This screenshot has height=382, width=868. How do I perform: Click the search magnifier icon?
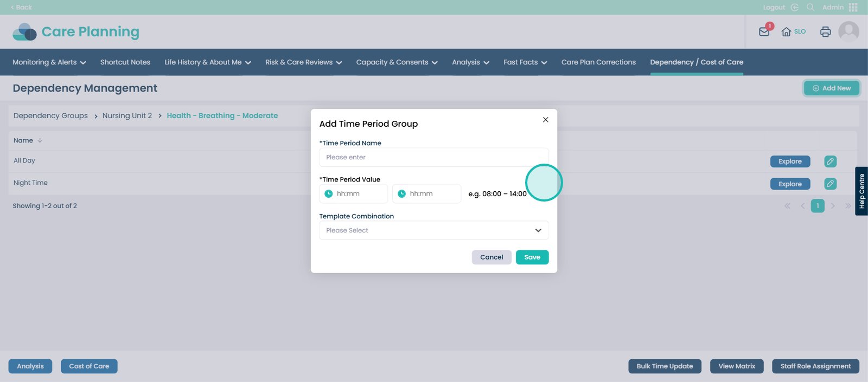click(x=810, y=8)
